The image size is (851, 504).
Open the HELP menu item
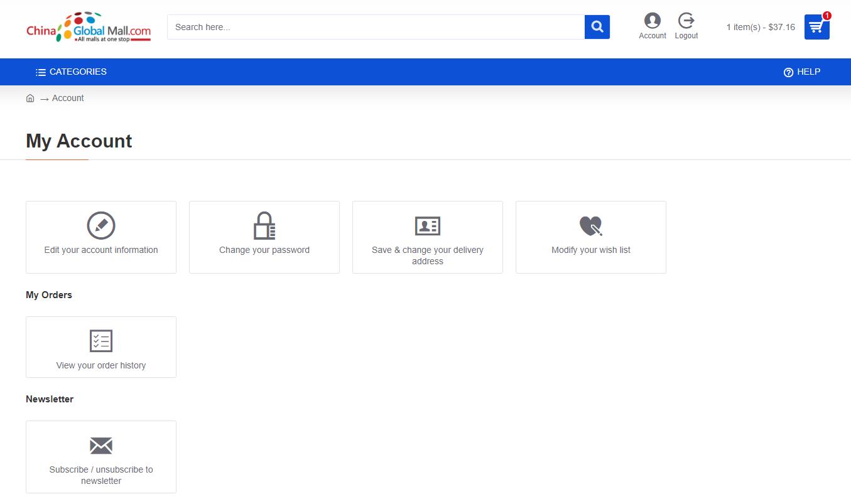(802, 72)
